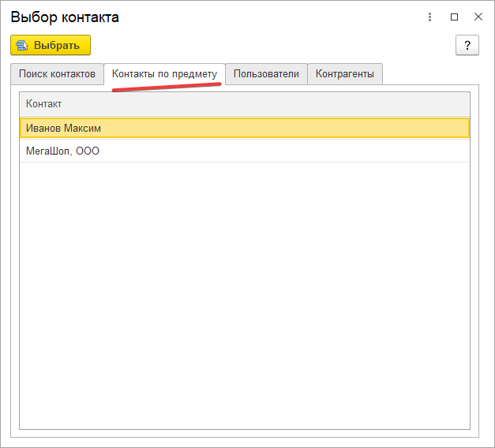Click the icon on the Выбрать button
The image size is (495, 448).
(22, 46)
